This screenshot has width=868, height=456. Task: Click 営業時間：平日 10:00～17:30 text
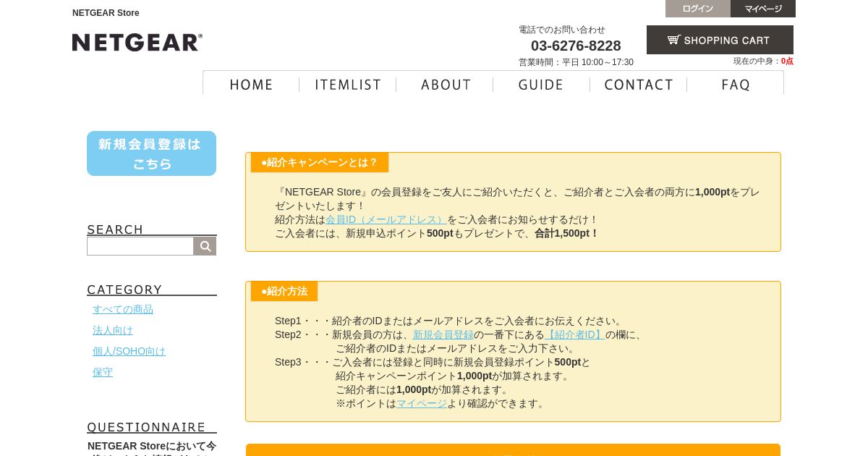pyautogui.click(x=576, y=62)
